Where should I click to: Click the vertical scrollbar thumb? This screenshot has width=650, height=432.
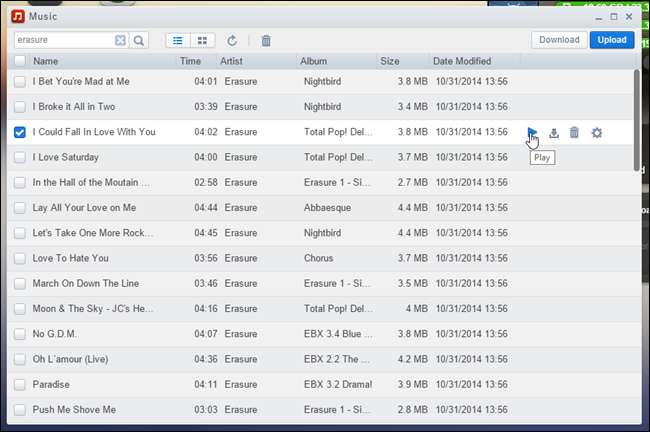pyautogui.click(x=637, y=120)
